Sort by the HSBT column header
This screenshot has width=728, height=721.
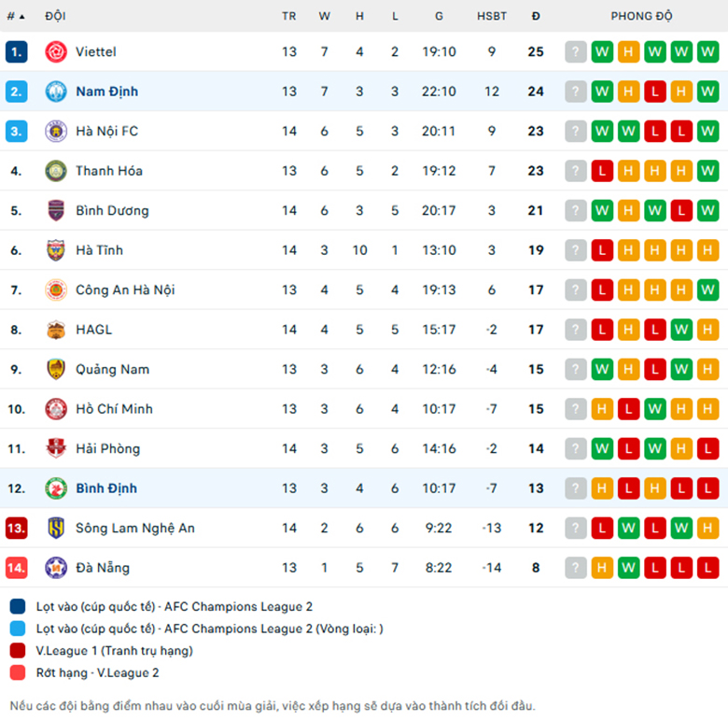[492, 16]
